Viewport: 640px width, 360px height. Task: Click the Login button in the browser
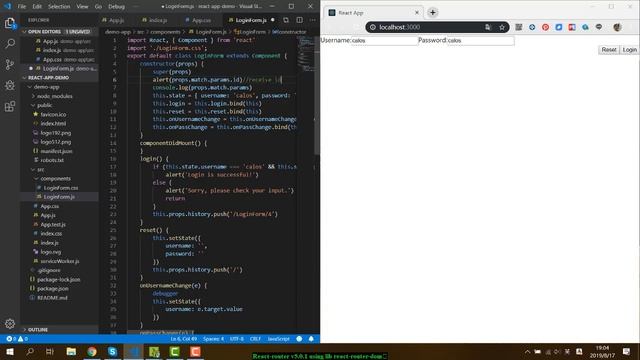point(629,49)
